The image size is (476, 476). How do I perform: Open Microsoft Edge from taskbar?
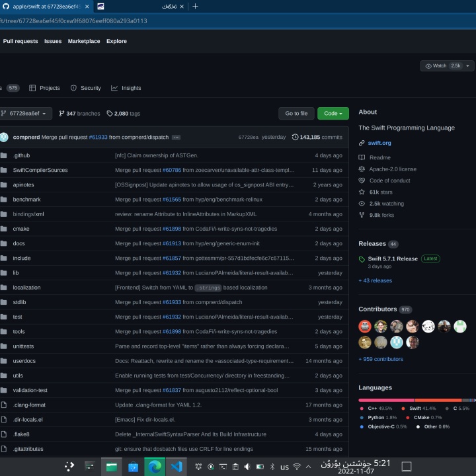pos(155,467)
